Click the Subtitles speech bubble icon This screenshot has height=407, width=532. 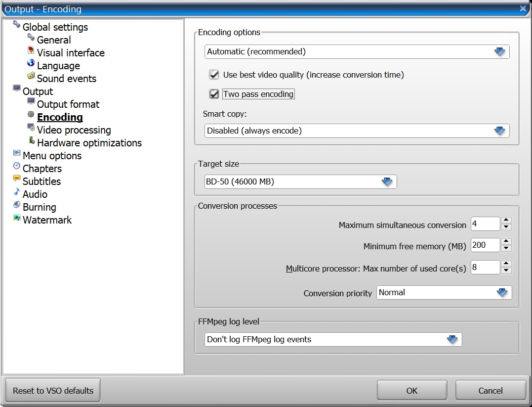click(17, 179)
